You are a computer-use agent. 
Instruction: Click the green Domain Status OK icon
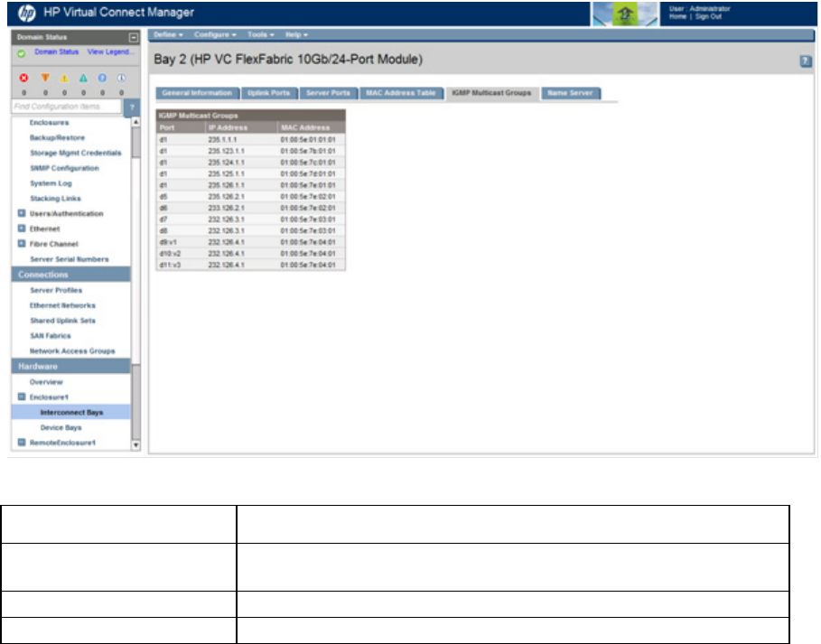tap(22, 53)
